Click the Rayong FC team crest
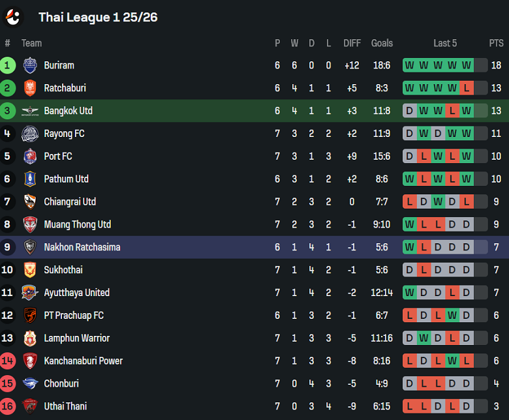 click(x=30, y=134)
